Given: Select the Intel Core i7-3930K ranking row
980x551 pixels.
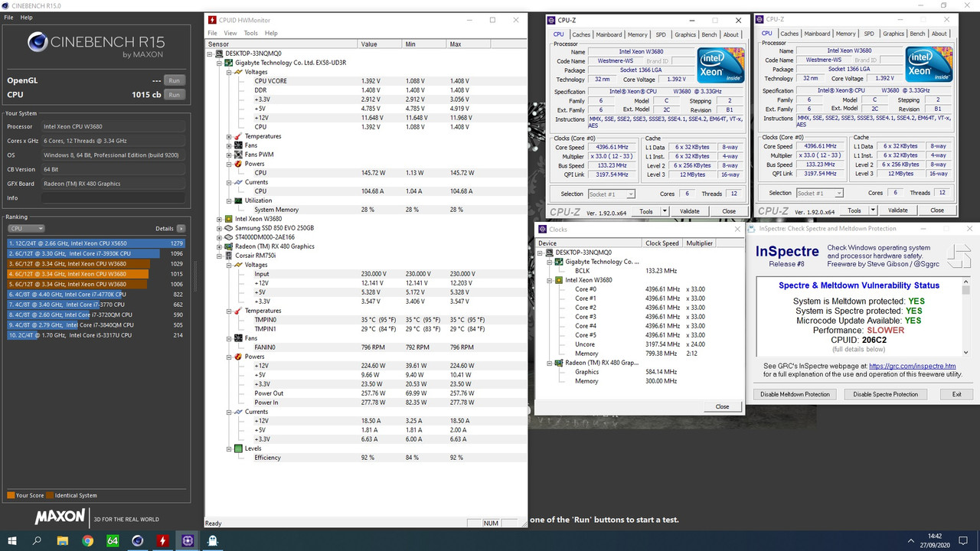Looking at the screenshot, I should click(95, 253).
